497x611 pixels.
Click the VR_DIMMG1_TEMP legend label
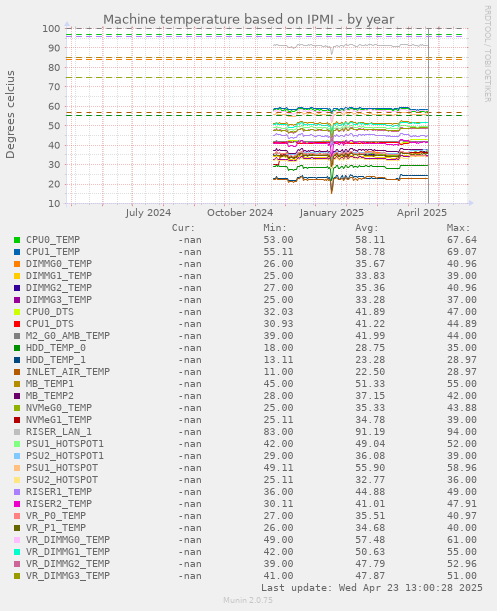[x=68, y=552]
